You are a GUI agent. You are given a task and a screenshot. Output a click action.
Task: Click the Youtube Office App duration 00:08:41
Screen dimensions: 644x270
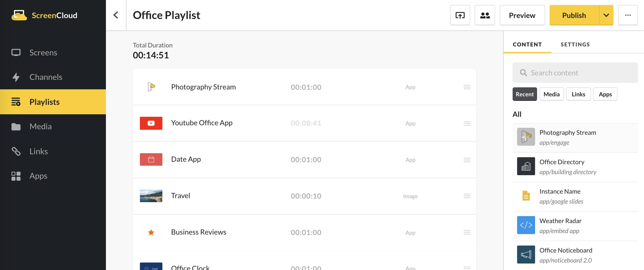coord(306,123)
